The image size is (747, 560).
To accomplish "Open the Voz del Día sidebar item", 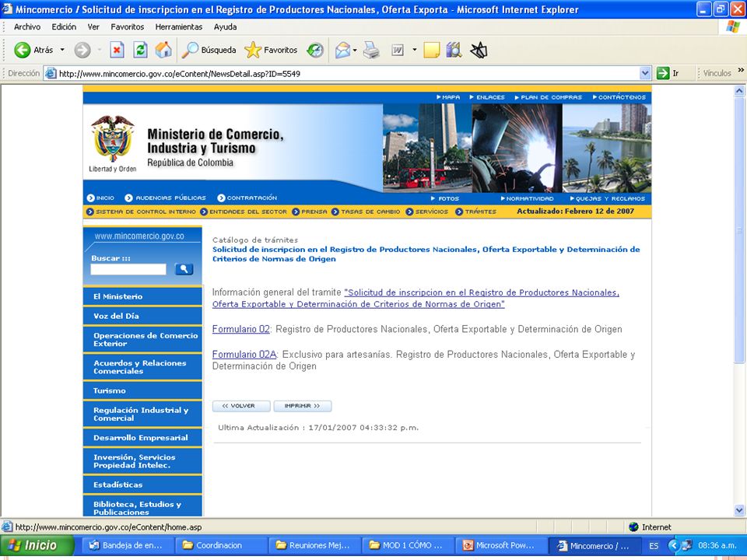I will pos(142,316).
